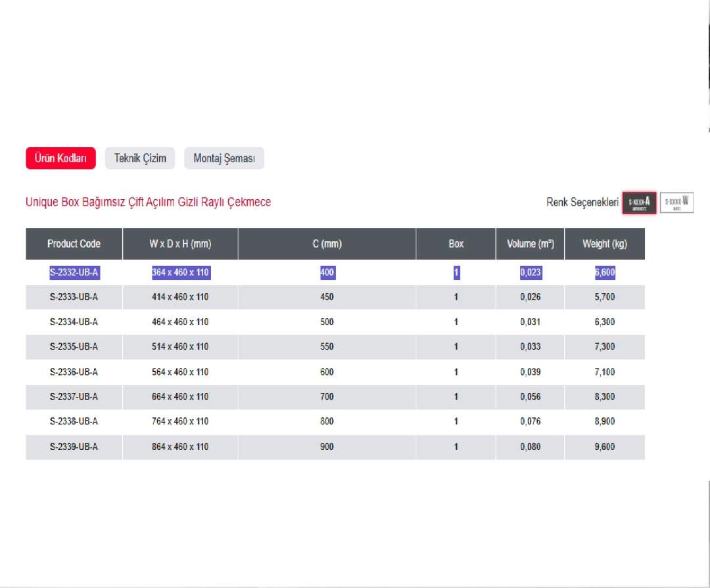The image size is (710, 588).
Task: Click the W x D x H column header
Action: tap(180, 244)
